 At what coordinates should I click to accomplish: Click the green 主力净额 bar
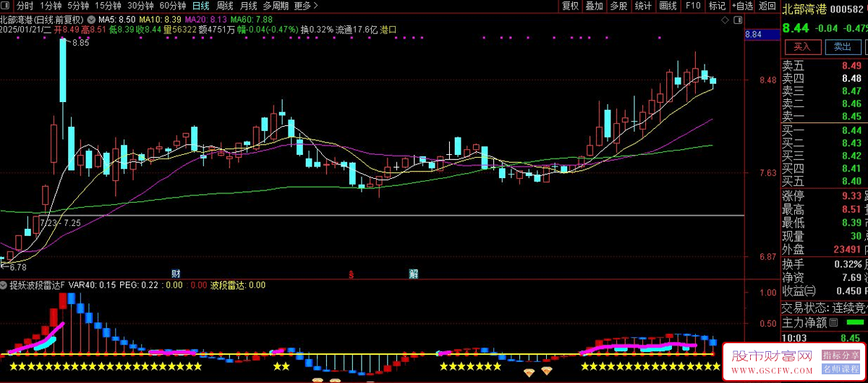pyautogui.click(x=855, y=323)
